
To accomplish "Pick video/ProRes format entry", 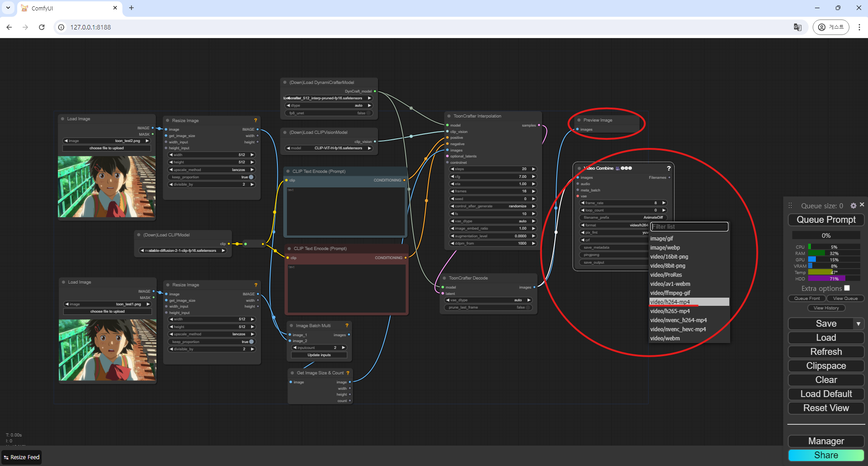I will point(689,275).
